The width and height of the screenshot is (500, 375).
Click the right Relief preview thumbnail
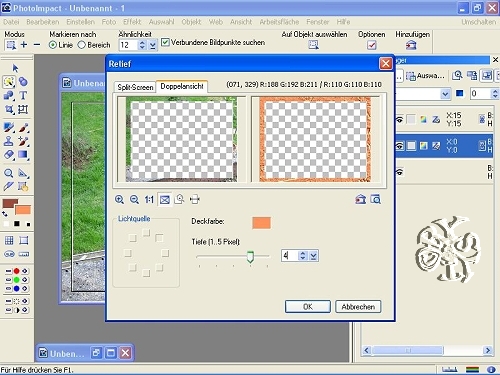click(x=315, y=139)
